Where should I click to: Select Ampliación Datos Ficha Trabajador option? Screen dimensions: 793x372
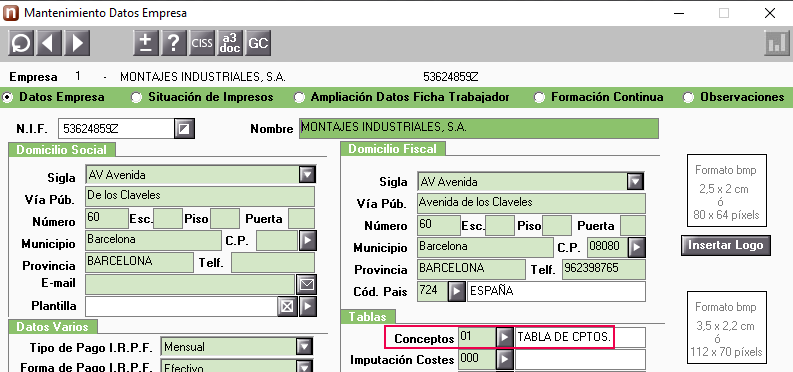(x=299, y=98)
